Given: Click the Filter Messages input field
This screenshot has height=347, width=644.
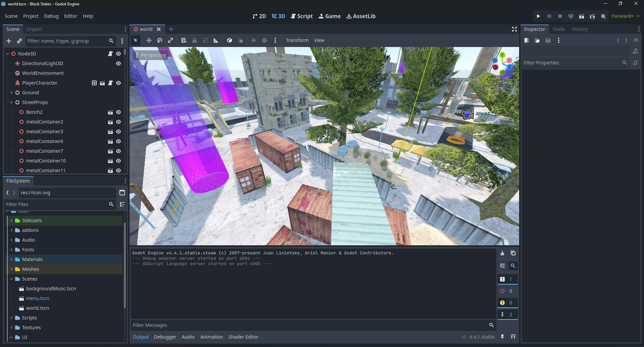Looking at the screenshot, I should point(309,325).
